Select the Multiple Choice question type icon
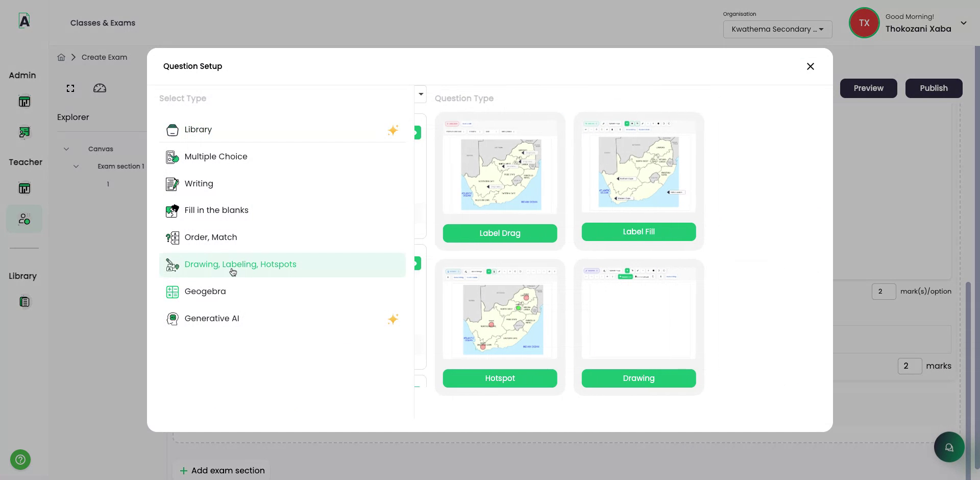 coord(173,157)
